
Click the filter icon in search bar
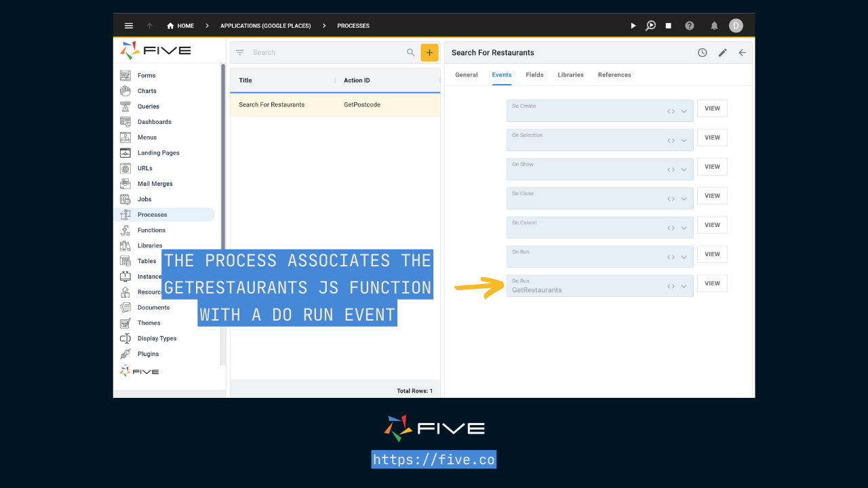(240, 52)
